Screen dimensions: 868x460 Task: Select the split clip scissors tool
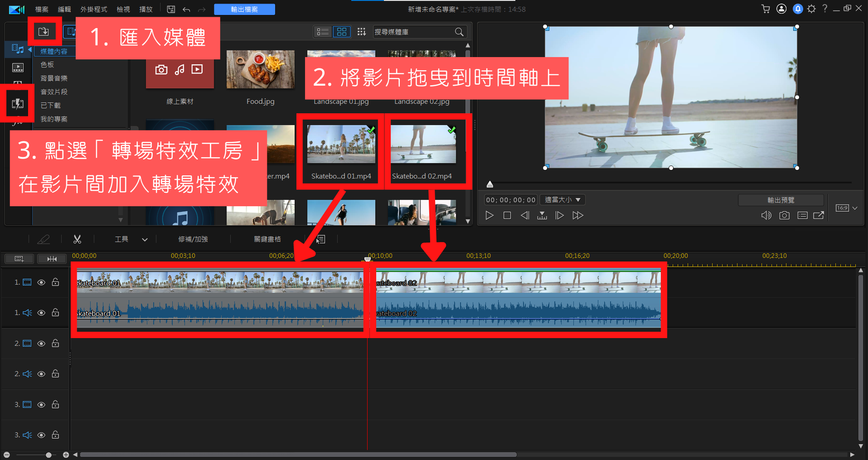coord(78,239)
